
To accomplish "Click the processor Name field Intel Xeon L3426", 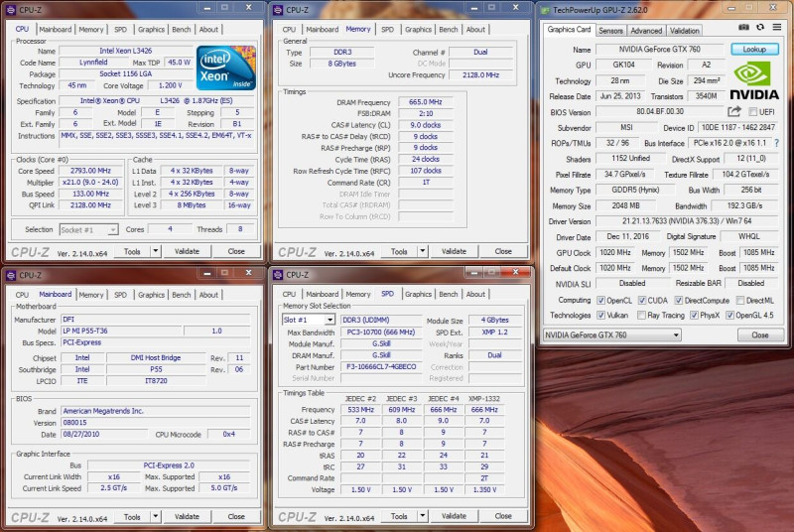I will (126, 51).
